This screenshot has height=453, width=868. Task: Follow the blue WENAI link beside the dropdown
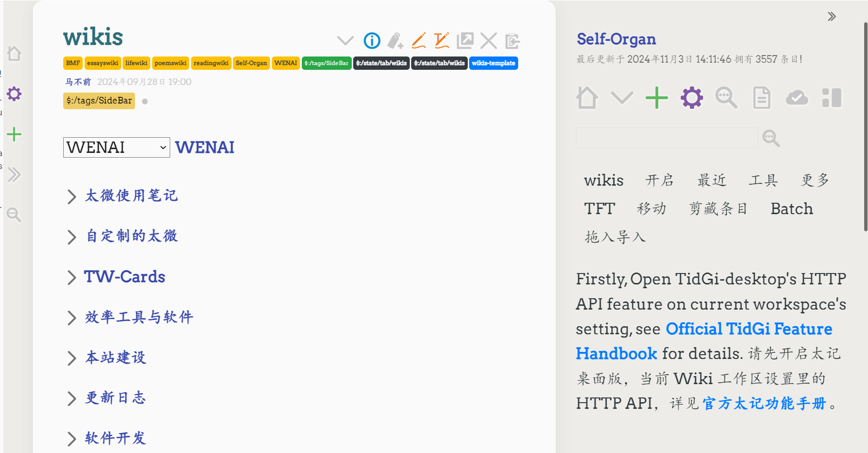(x=205, y=148)
